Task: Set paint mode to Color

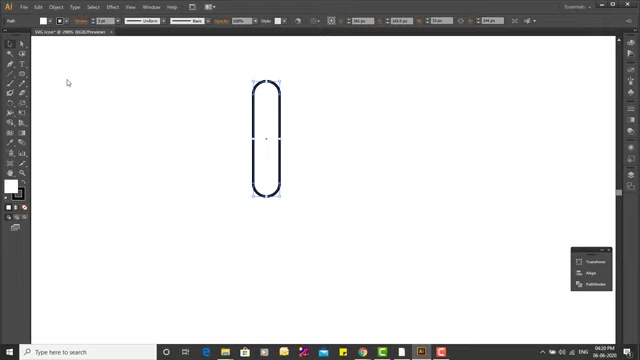Action: (9, 207)
